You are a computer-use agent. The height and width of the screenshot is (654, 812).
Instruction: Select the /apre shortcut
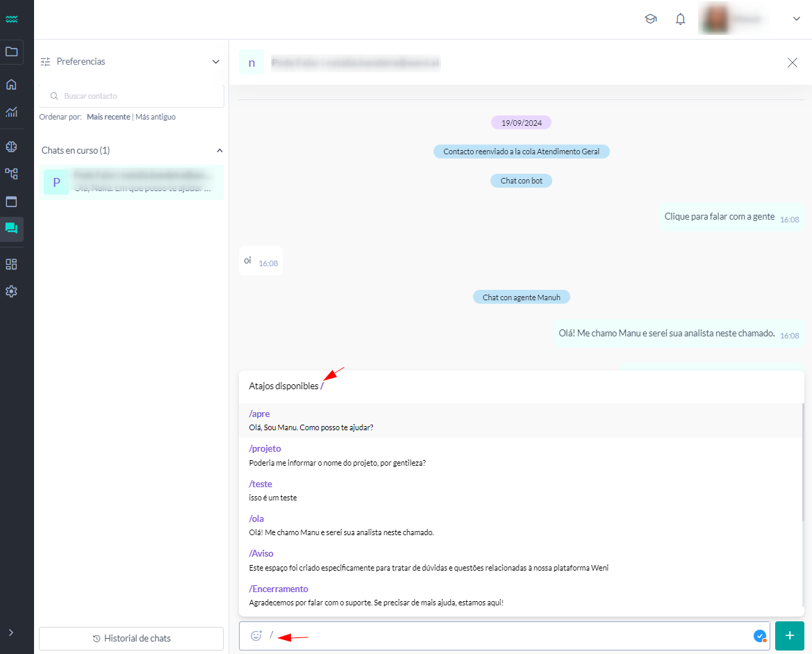521,420
